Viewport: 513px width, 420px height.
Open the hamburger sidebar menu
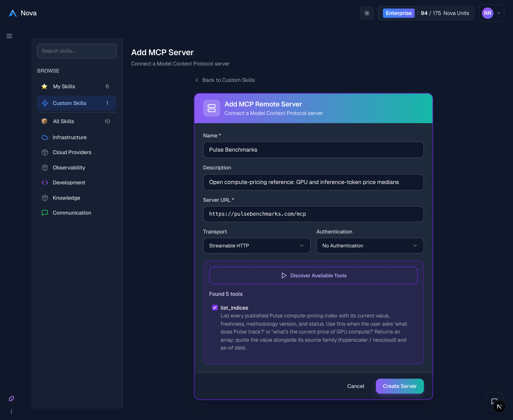9,36
